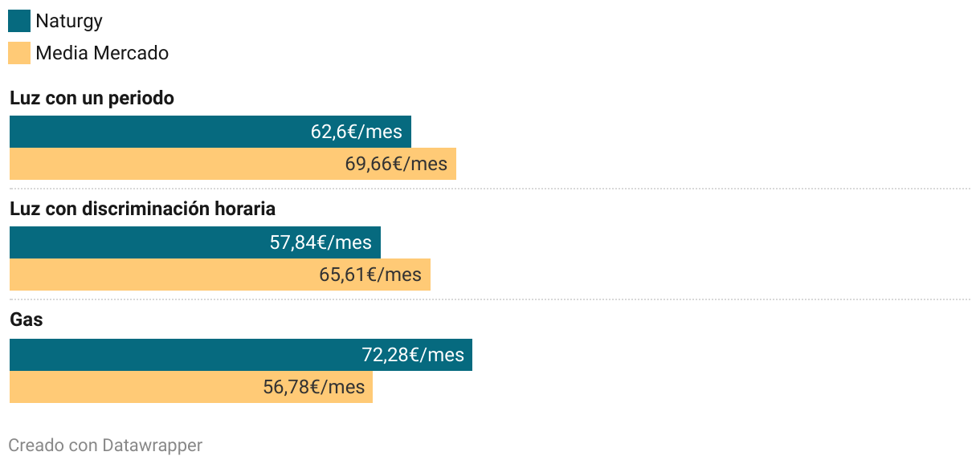Image resolution: width=980 pixels, height=464 pixels.
Task: Select the teal bar labeled 57,84€/mes
Action: coord(195,242)
